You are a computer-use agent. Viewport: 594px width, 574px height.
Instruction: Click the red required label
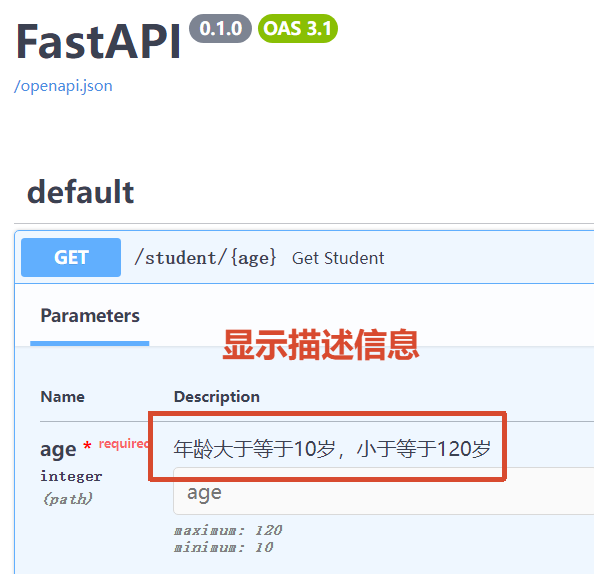123,443
